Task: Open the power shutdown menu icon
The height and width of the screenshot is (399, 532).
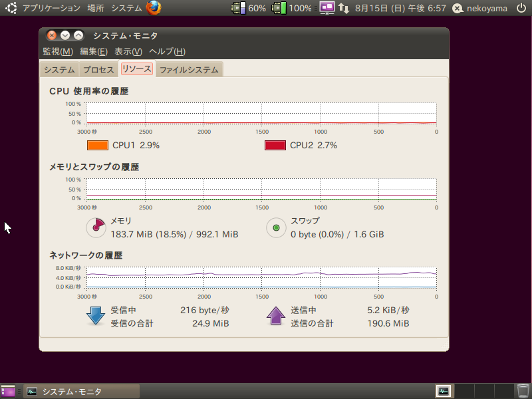Action: (521, 8)
